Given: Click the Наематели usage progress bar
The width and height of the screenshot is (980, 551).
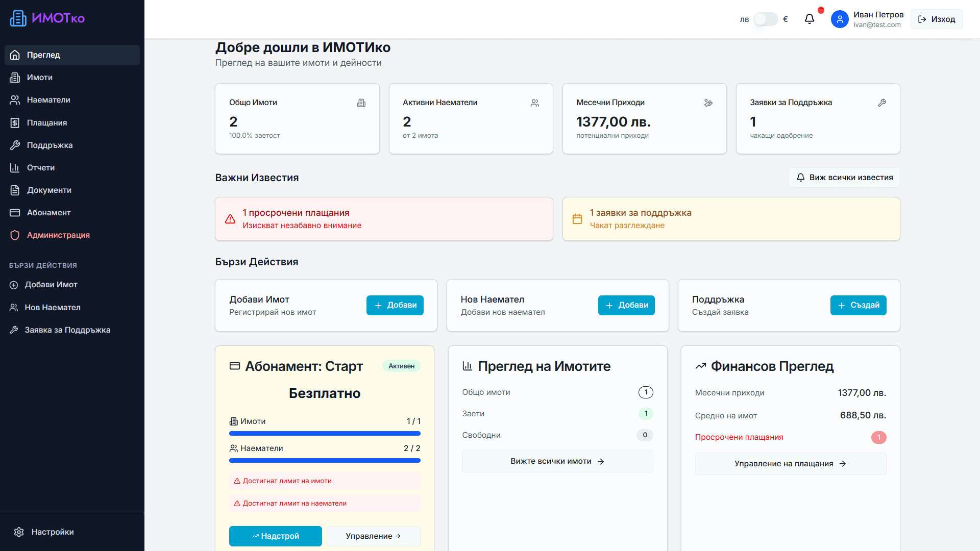Looking at the screenshot, I should 325,461.
